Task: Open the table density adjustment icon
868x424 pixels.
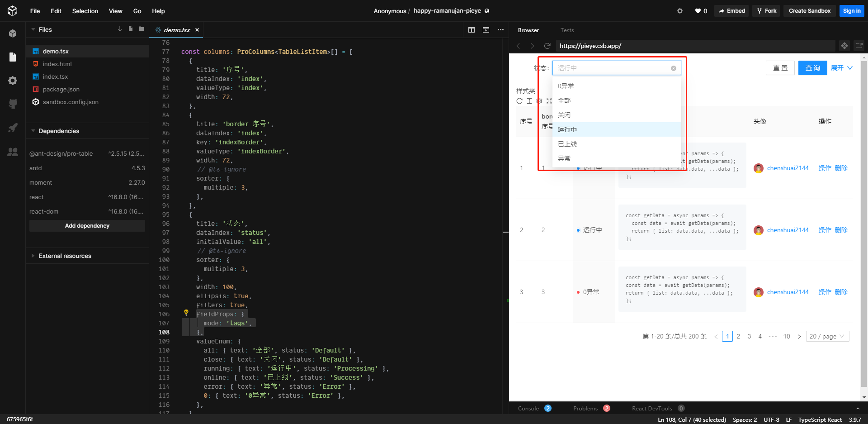Action: click(529, 101)
